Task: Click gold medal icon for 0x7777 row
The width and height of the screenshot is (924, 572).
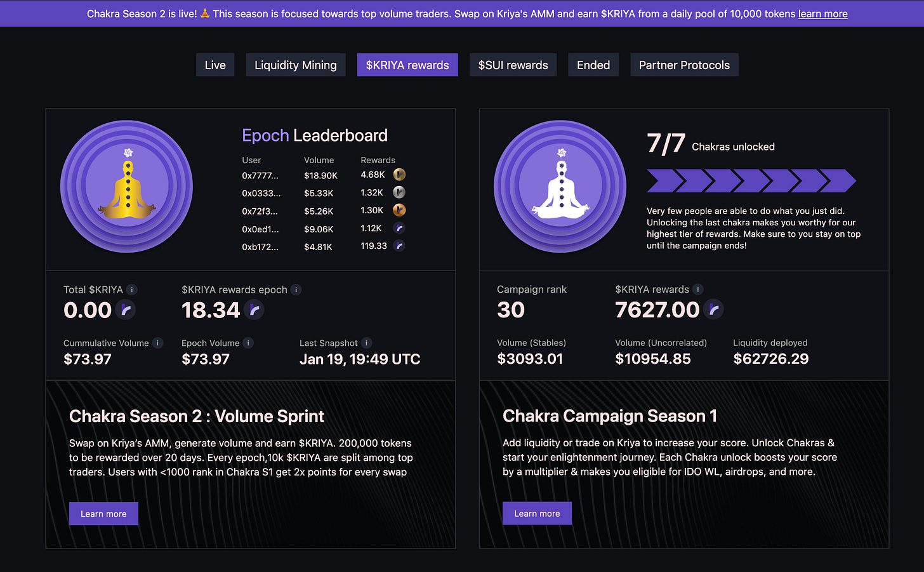Action: pos(399,175)
